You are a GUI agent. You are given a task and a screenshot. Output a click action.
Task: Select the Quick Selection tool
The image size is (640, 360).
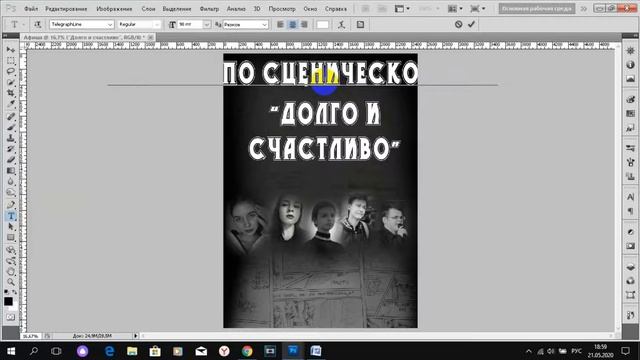pos(11,82)
